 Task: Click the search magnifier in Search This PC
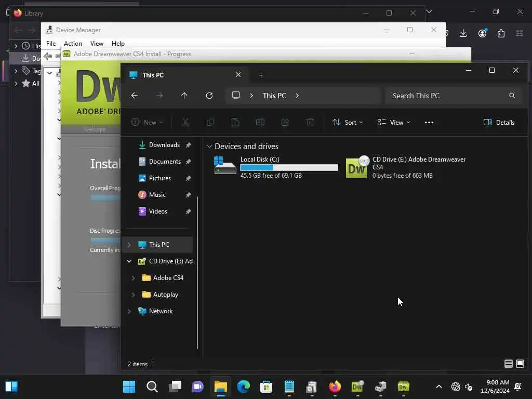click(512, 96)
